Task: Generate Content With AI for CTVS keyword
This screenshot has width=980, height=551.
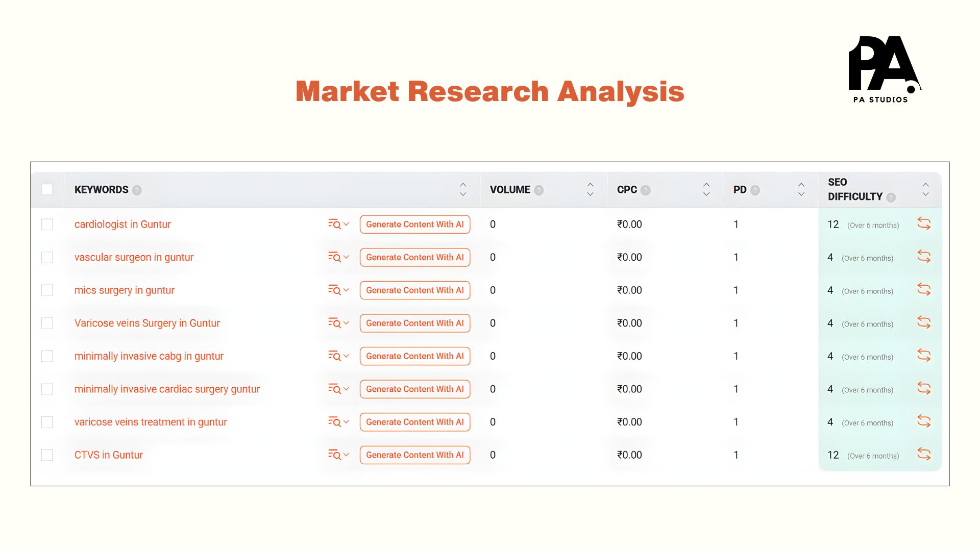Action: pos(415,454)
